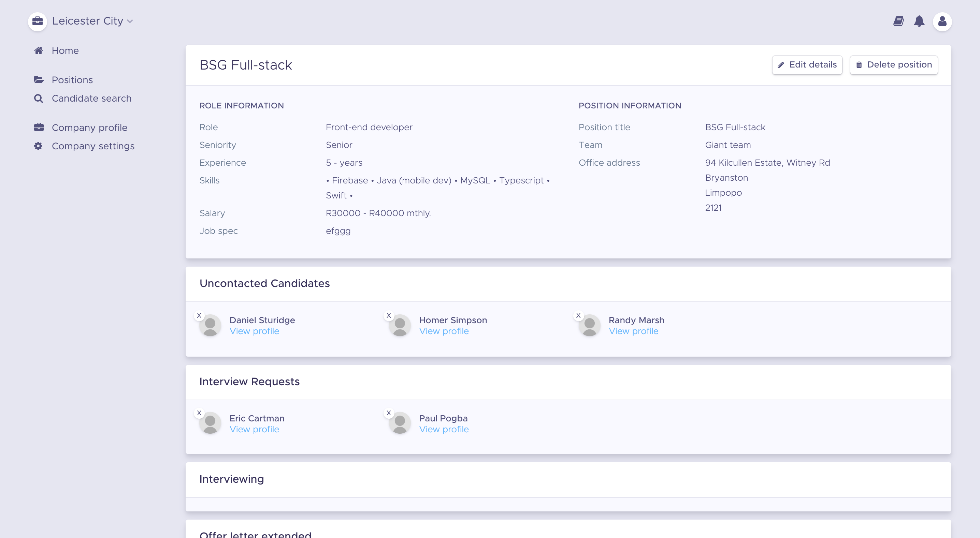The height and width of the screenshot is (538, 980).
Task: Click the BSG Full-stack page heading
Action: click(x=246, y=65)
